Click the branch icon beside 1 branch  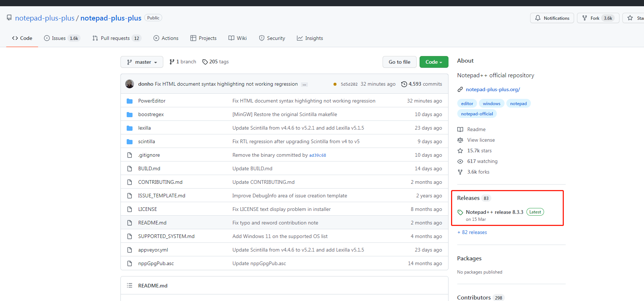pos(172,62)
